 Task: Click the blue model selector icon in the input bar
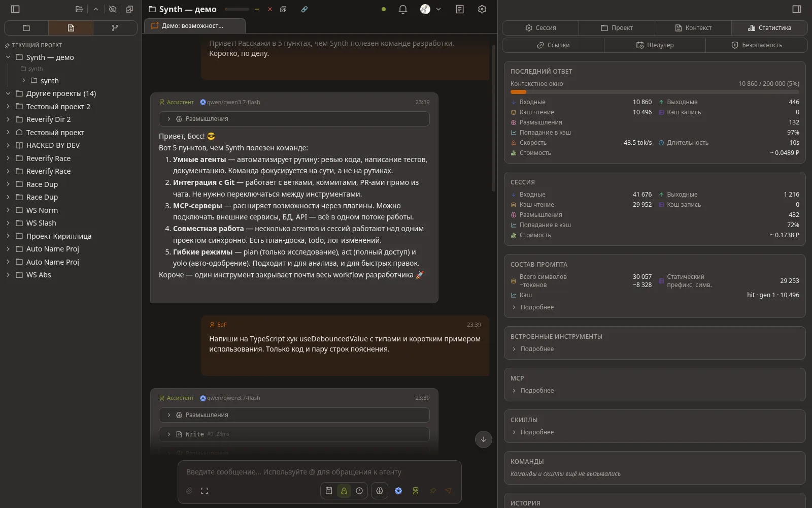pyautogui.click(x=398, y=491)
